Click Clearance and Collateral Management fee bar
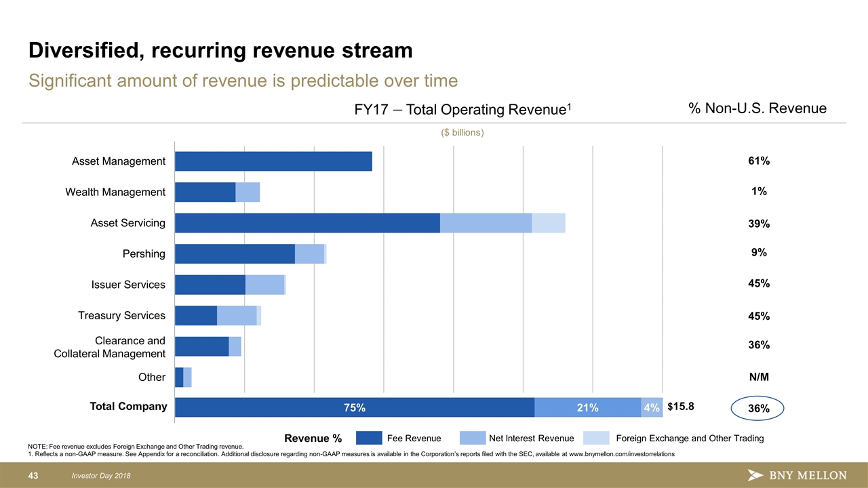Screen dimensions: 868x488 tap(202, 346)
